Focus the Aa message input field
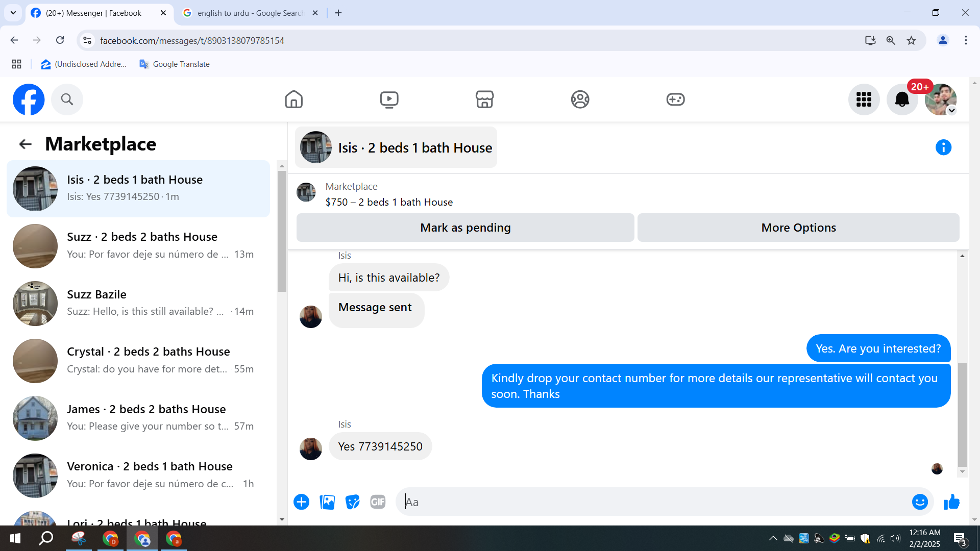 [653, 502]
